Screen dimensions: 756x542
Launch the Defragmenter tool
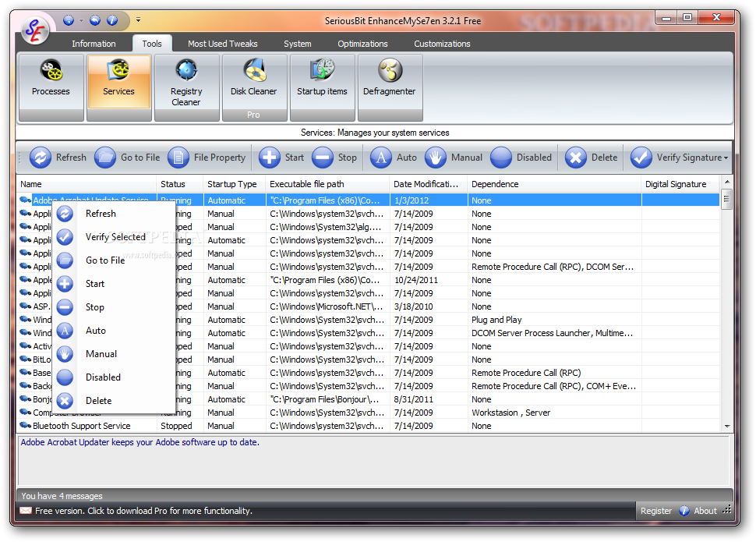[x=390, y=87]
